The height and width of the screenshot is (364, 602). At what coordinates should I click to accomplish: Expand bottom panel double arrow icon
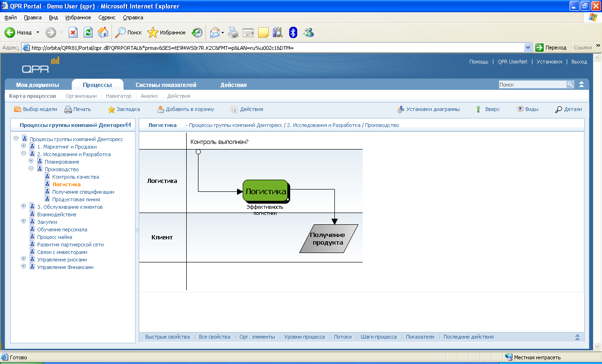(x=578, y=337)
